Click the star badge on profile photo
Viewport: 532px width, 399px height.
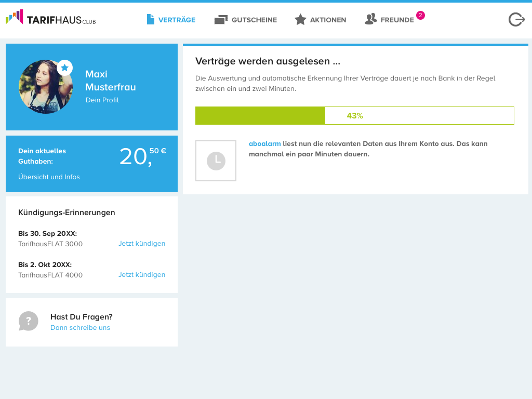pos(64,68)
